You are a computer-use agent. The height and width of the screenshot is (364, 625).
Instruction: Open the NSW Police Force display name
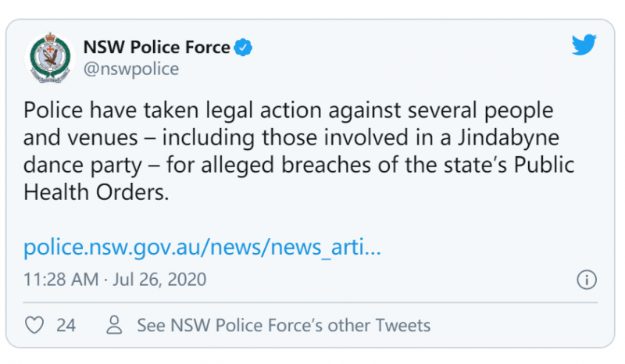(157, 47)
